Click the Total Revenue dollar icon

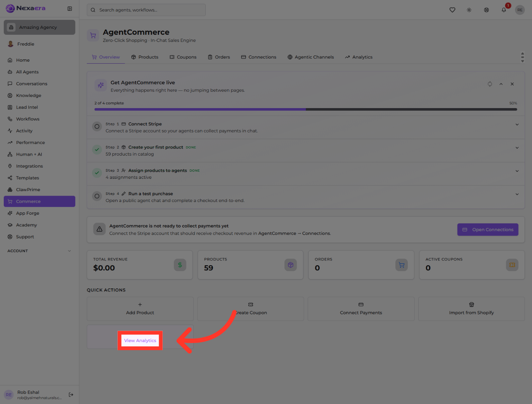coord(180,265)
